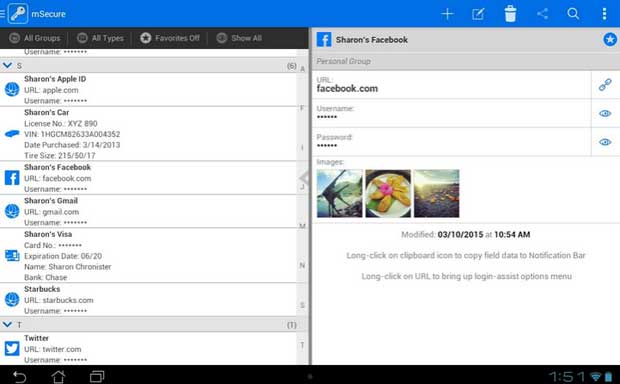
Task: Click the Personal Group label
Action: tap(344, 61)
